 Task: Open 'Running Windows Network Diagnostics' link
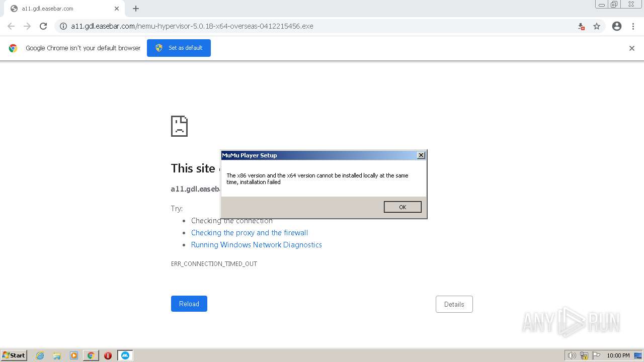pos(257,245)
